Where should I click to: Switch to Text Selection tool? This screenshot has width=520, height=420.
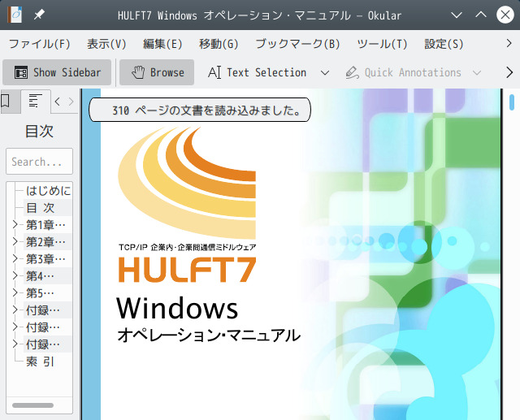click(x=258, y=72)
